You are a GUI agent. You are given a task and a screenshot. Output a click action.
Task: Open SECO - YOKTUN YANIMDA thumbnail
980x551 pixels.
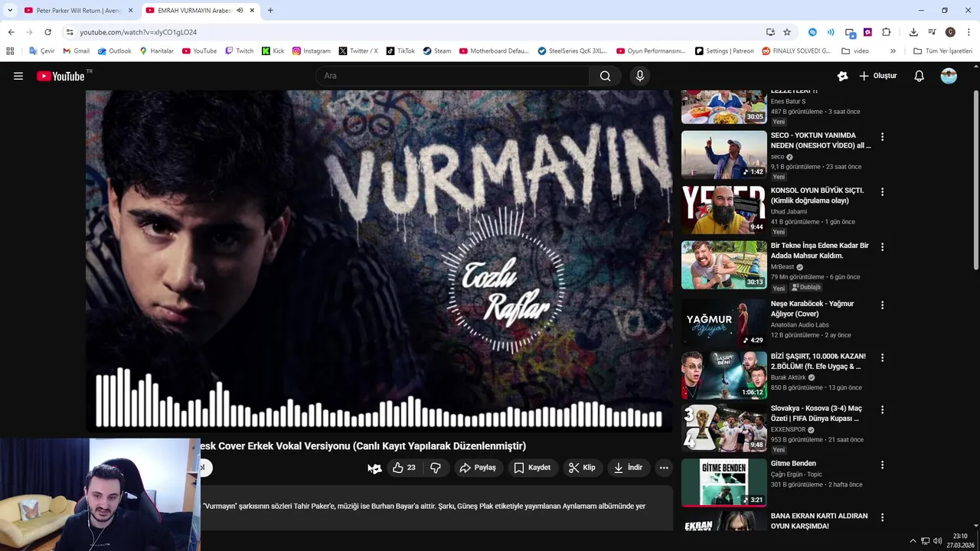[x=724, y=155]
